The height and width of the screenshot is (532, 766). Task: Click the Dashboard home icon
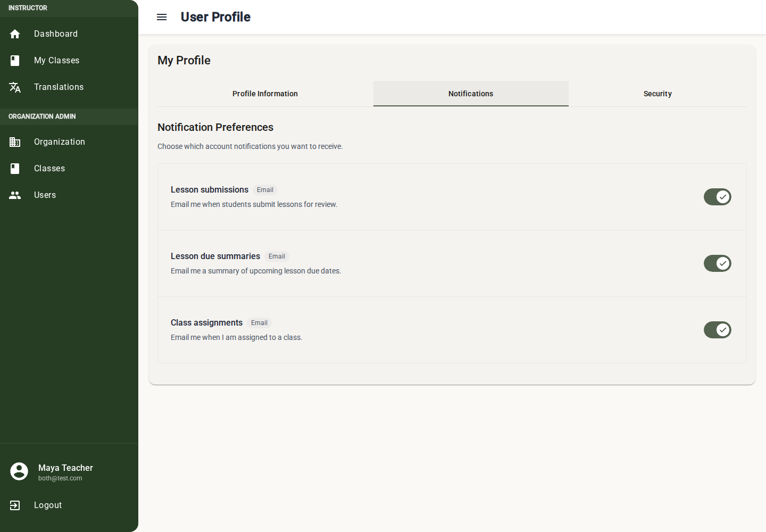(x=15, y=34)
